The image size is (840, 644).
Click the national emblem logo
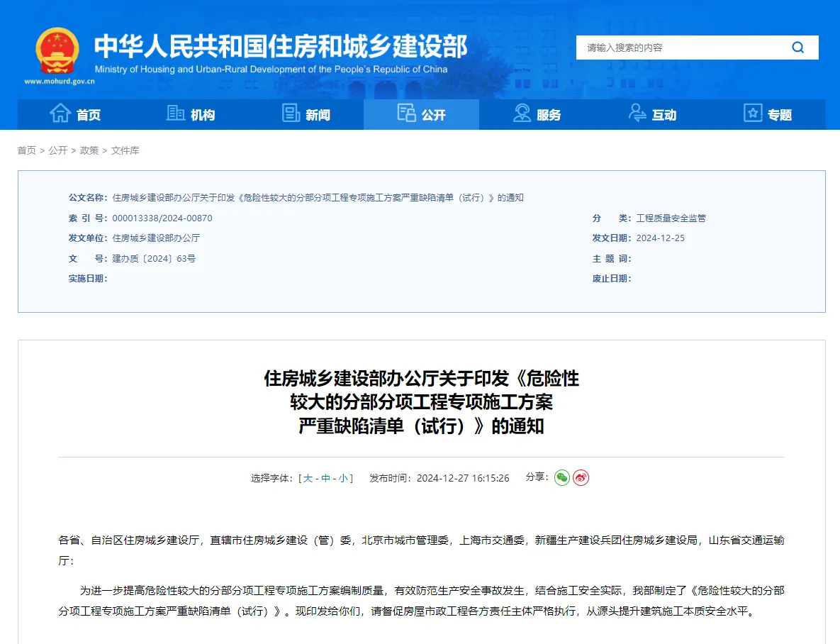coord(57,51)
